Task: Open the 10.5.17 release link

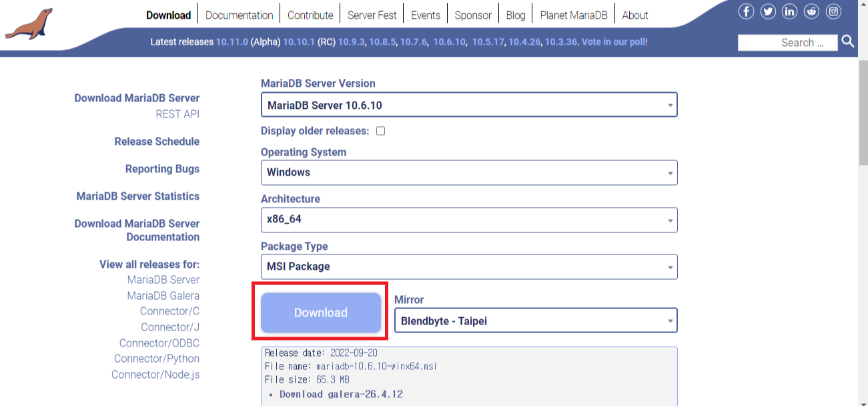Action: click(x=488, y=41)
